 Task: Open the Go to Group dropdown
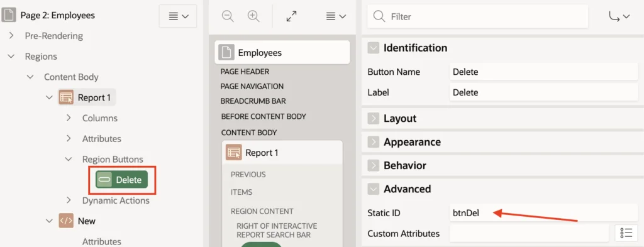(619, 16)
